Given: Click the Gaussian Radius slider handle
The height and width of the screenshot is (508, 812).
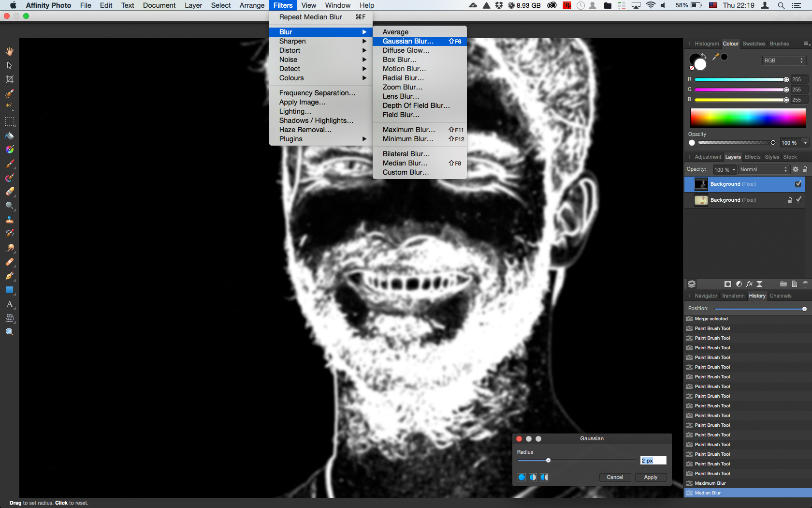Looking at the screenshot, I should pos(548,461).
